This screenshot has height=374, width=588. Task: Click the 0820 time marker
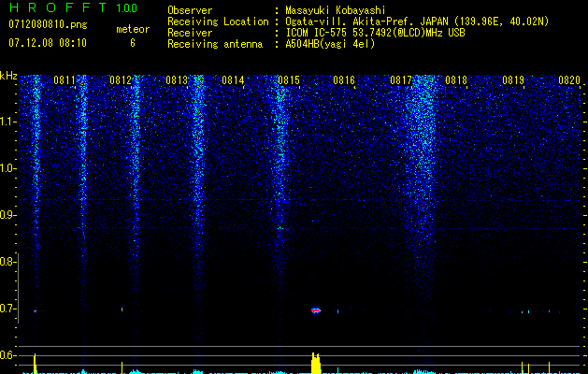[569, 79]
